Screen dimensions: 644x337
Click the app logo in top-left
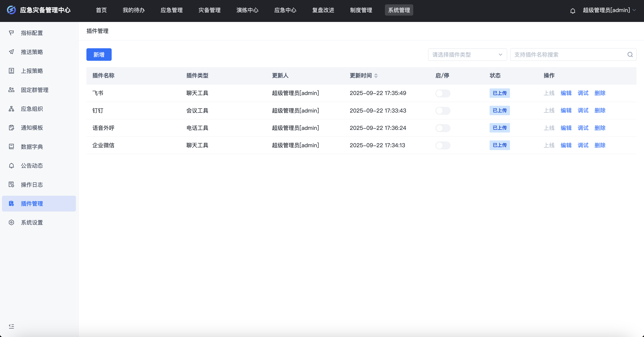click(x=11, y=10)
